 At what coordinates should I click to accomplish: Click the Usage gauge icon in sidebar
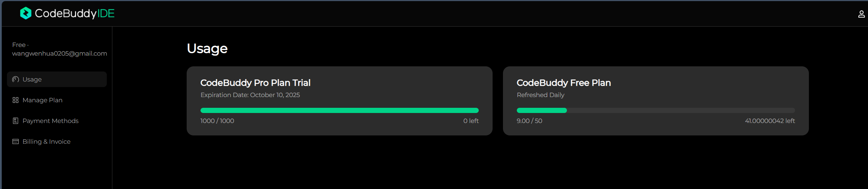click(x=16, y=79)
